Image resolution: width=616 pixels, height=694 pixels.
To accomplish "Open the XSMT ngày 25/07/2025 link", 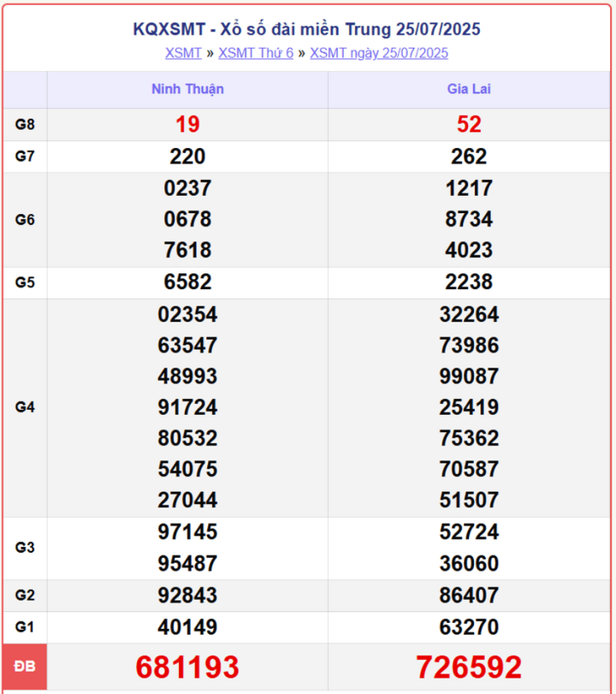I will (x=379, y=53).
